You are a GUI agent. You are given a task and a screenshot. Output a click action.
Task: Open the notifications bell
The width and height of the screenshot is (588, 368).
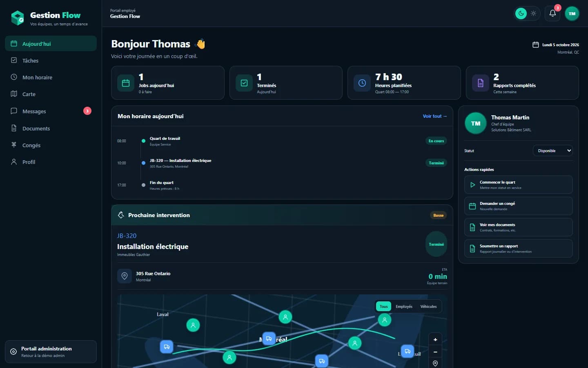552,13
